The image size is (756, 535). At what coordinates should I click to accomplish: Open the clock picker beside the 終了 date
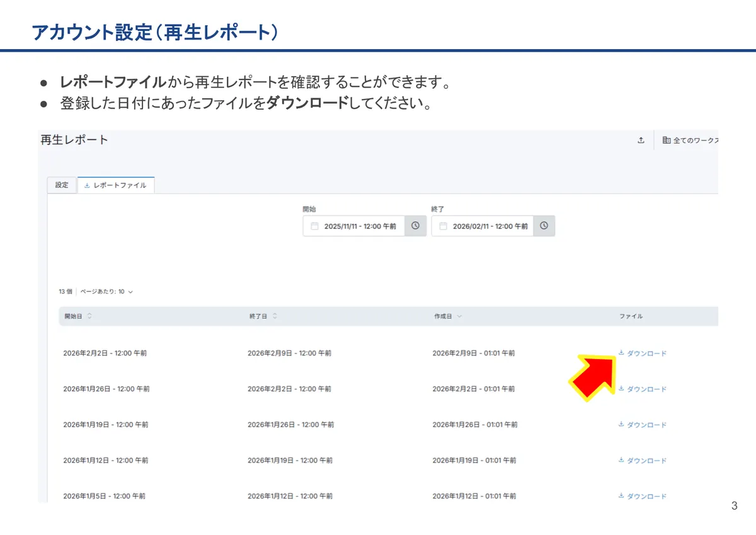[x=544, y=226]
